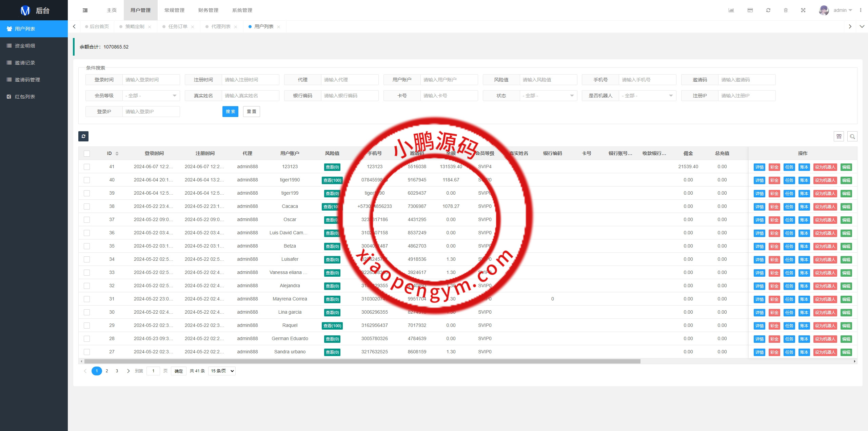This screenshot has height=431, width=868.
Task: Open the 会员等级 dropdown
Action: pyautogui.click(x=151, y=96)
